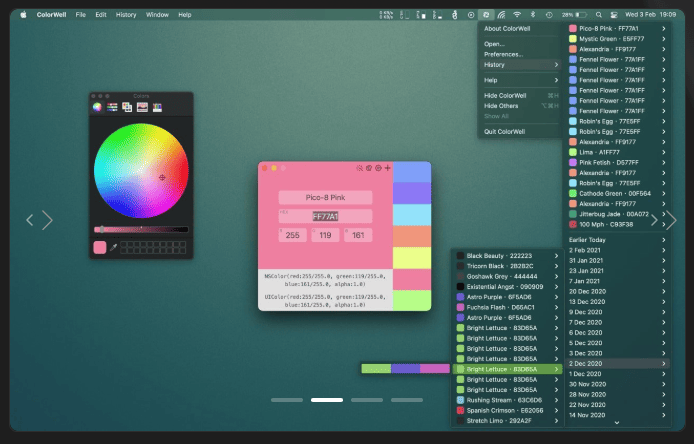This screenshot has width=694, height=444.
Task: Select Stretch Limo - 292A2F entry
Action: click(507, 421)
